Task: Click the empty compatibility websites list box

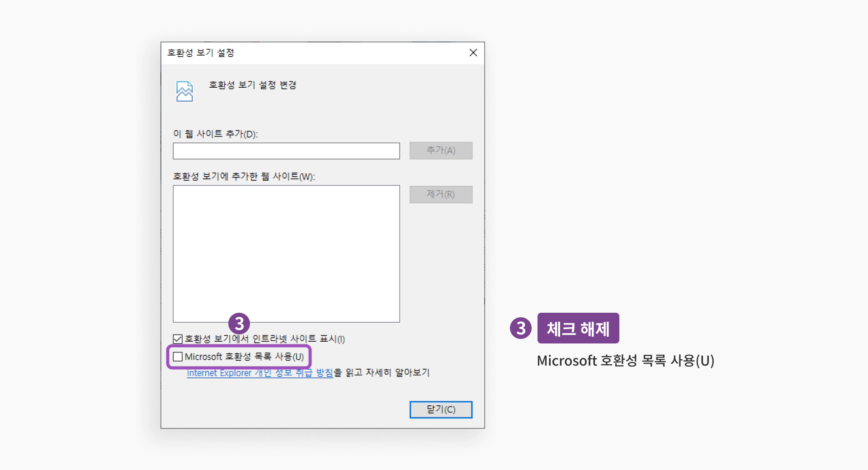Action: 286,253
